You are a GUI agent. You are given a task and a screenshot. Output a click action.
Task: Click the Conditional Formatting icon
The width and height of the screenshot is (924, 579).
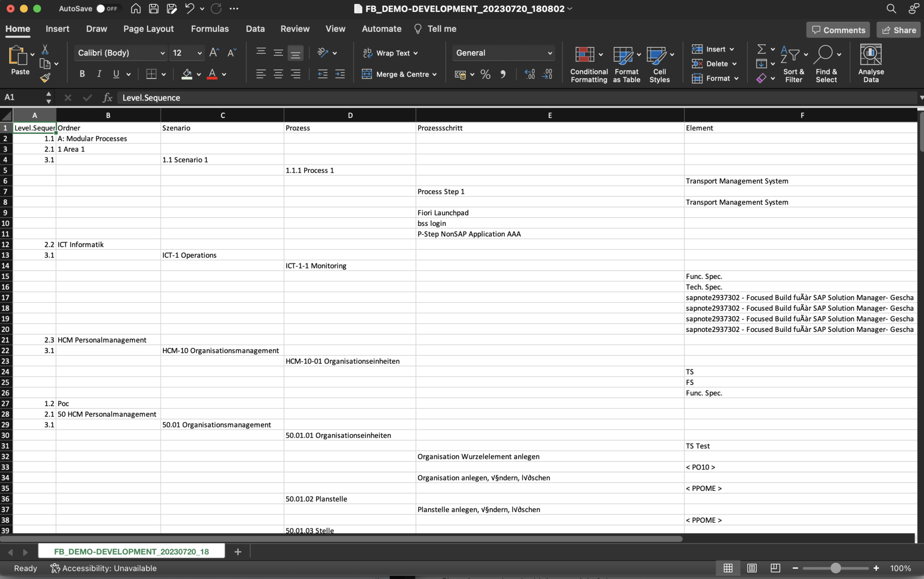(585, 55)
